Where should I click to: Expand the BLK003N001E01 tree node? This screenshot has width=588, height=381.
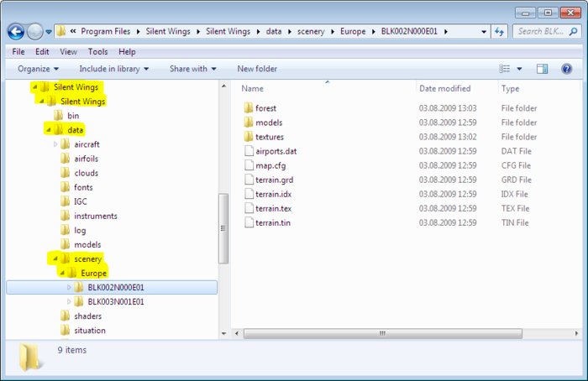coord(69,301)
